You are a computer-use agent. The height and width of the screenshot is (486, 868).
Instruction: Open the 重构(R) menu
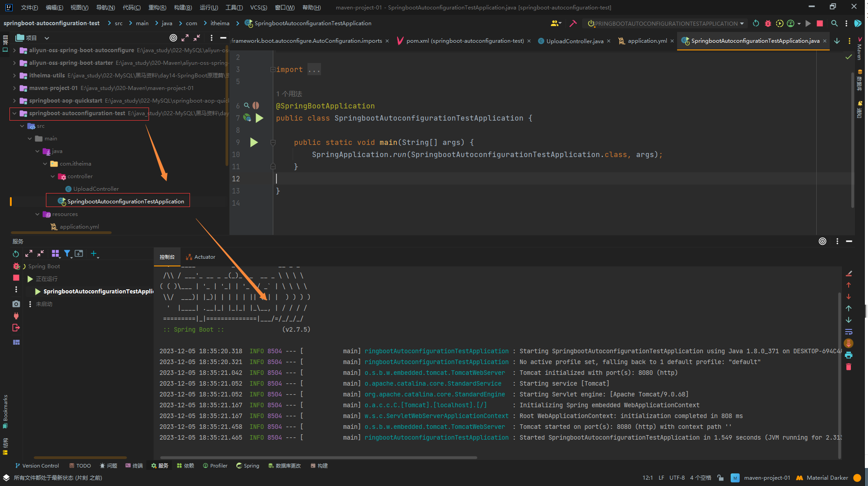[157, 7]
